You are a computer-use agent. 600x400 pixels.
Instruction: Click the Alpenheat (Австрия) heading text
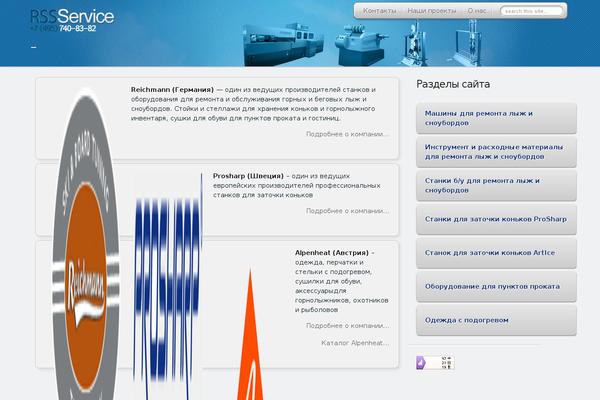332,253
